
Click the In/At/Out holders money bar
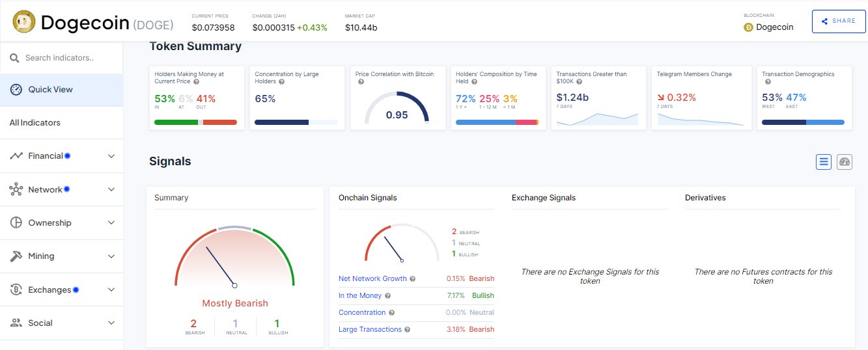coord(196,122)
